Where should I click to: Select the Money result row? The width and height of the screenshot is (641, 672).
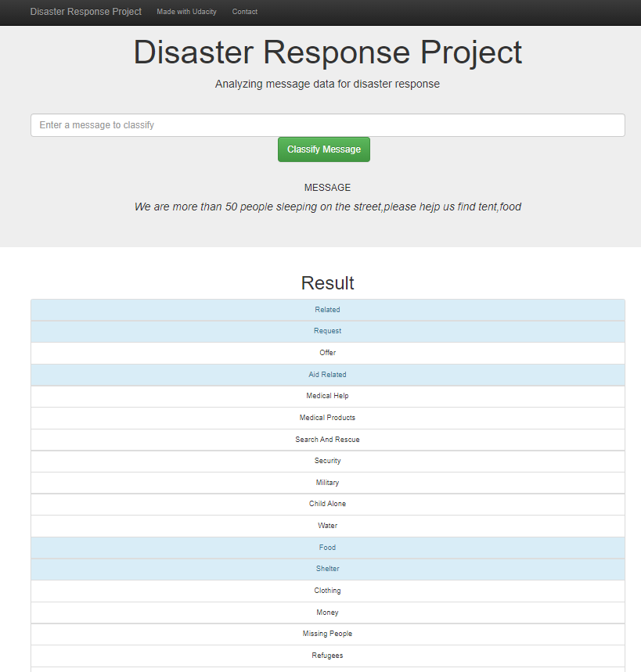pyautogui.click(x=328, y=613)
